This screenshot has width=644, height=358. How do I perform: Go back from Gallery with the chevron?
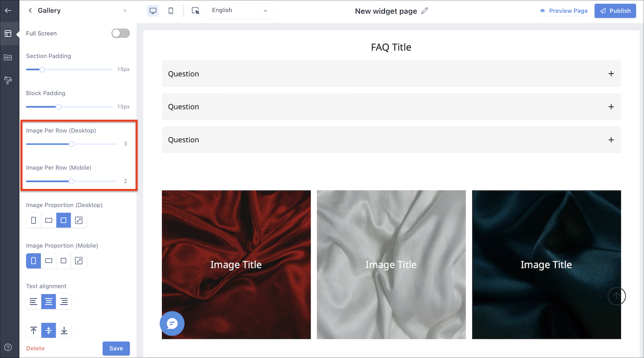pos(30,11)
